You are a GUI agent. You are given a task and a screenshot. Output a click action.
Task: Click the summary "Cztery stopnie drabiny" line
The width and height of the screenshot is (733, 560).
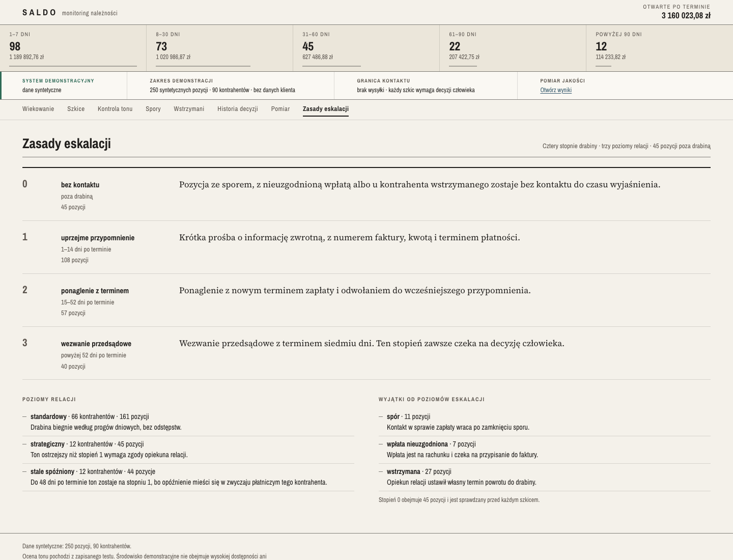[627, 146]
